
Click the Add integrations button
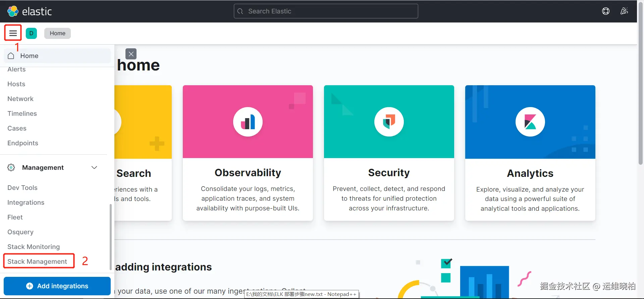[57, 286]
